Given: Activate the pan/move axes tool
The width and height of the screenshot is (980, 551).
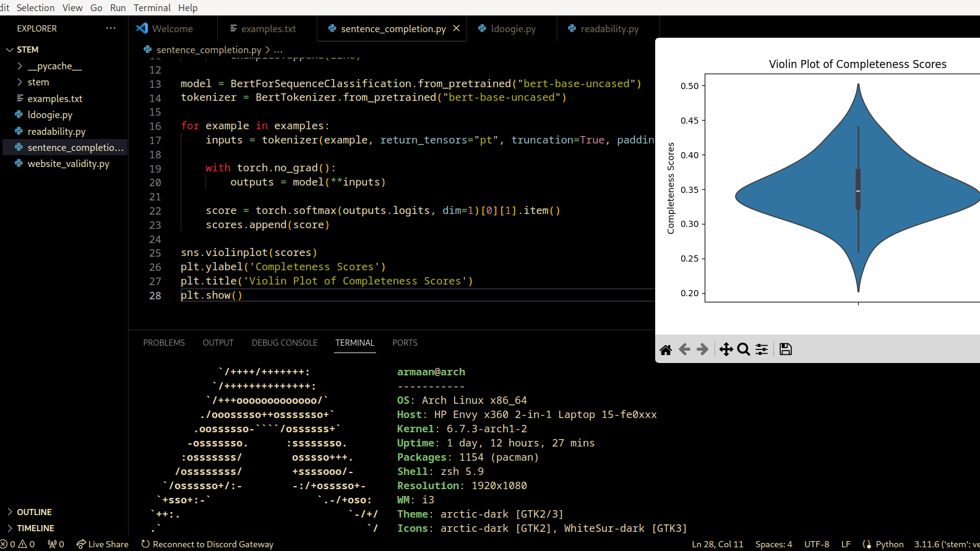Looking at the screenshot, I should pyautogui.click(x=726, y=349).
